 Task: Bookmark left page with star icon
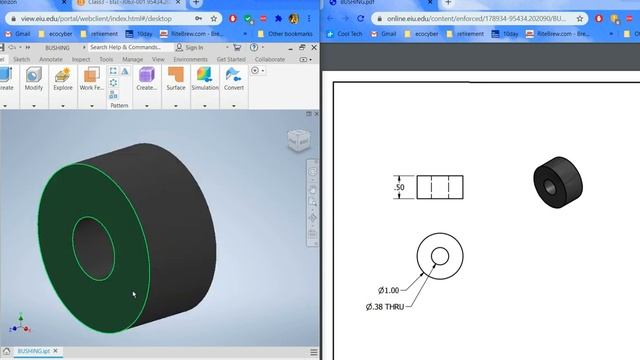[x=214, y=18]
